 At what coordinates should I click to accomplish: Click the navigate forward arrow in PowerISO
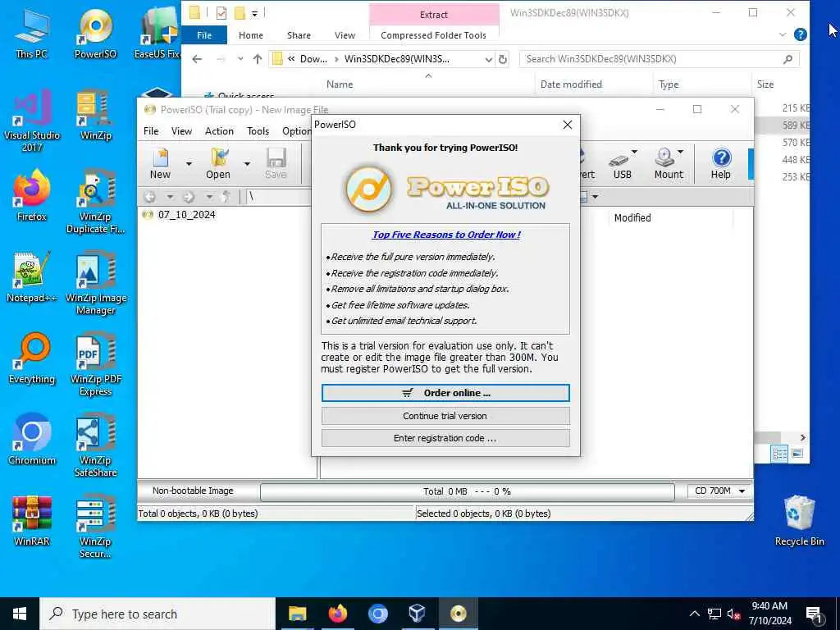pos(189,197)
